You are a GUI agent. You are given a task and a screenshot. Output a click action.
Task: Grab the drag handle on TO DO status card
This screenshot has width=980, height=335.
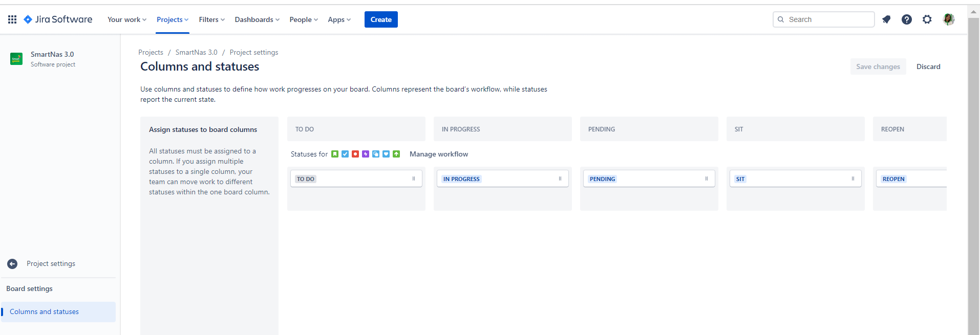coord(414,178)
